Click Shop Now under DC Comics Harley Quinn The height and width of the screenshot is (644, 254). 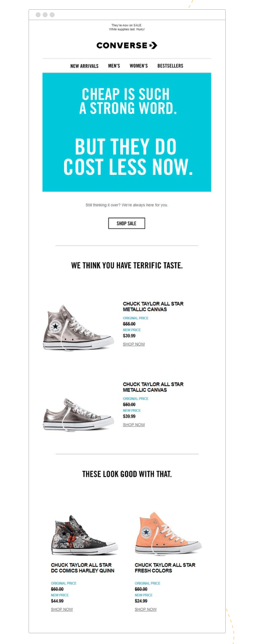(x=62, y=609)
